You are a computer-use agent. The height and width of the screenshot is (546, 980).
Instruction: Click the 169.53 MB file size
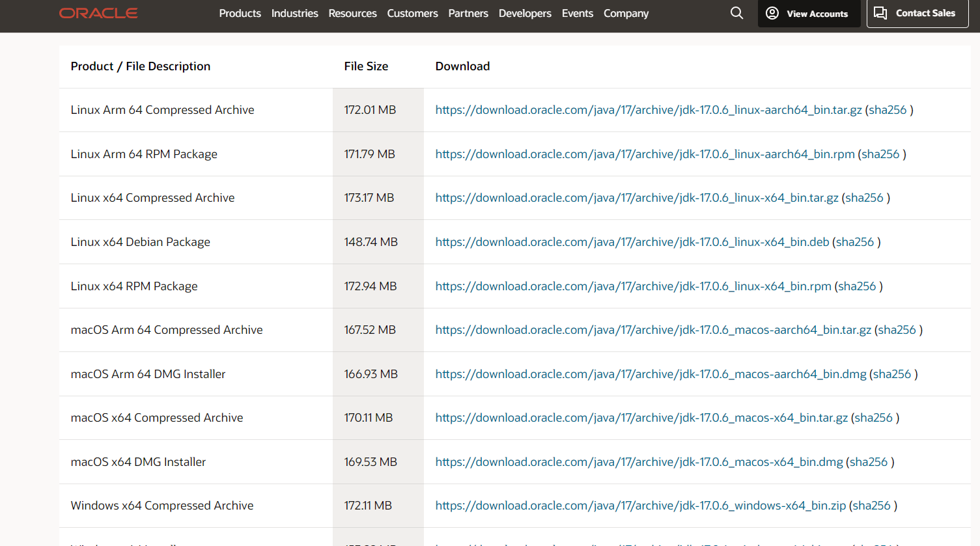pyautogui.click(x=371, y=462)
